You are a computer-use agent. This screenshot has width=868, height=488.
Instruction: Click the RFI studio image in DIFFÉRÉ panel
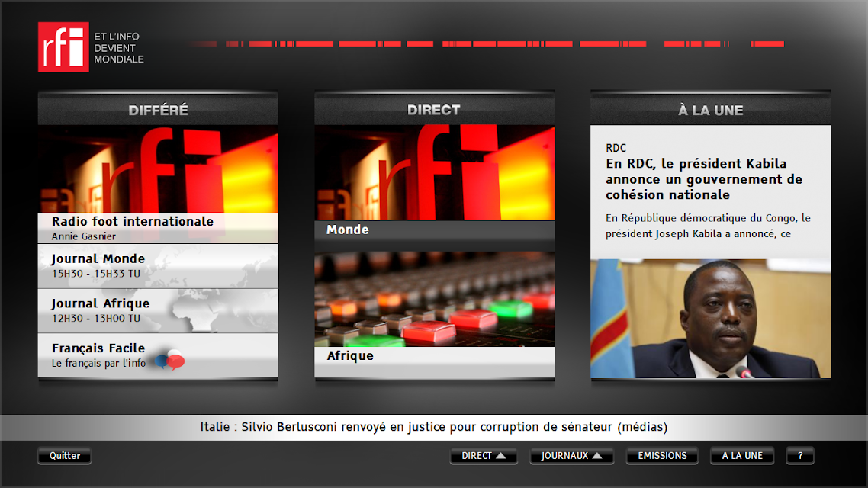point(158,169)
